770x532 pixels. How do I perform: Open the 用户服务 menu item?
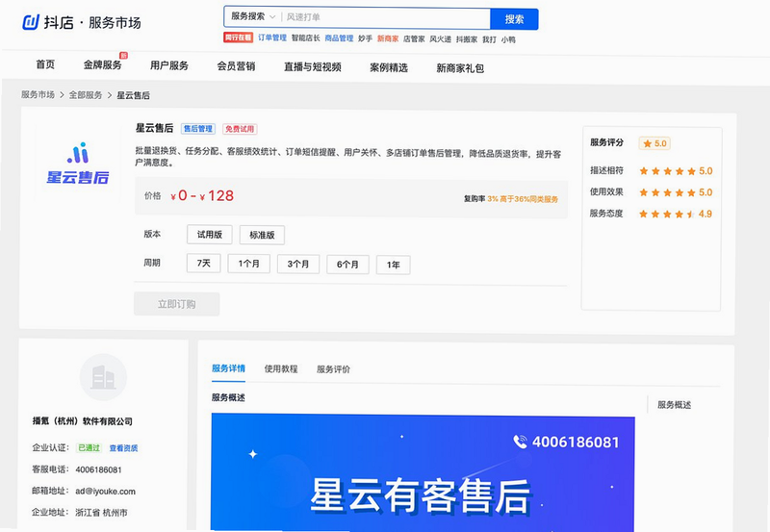[169, 65]
